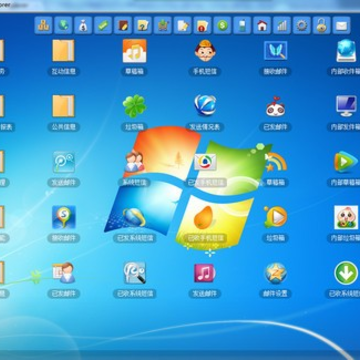Click the green checkmark ticket toolbar icon
Viewport: 360px width, 360px height.
tap(103, 25)
